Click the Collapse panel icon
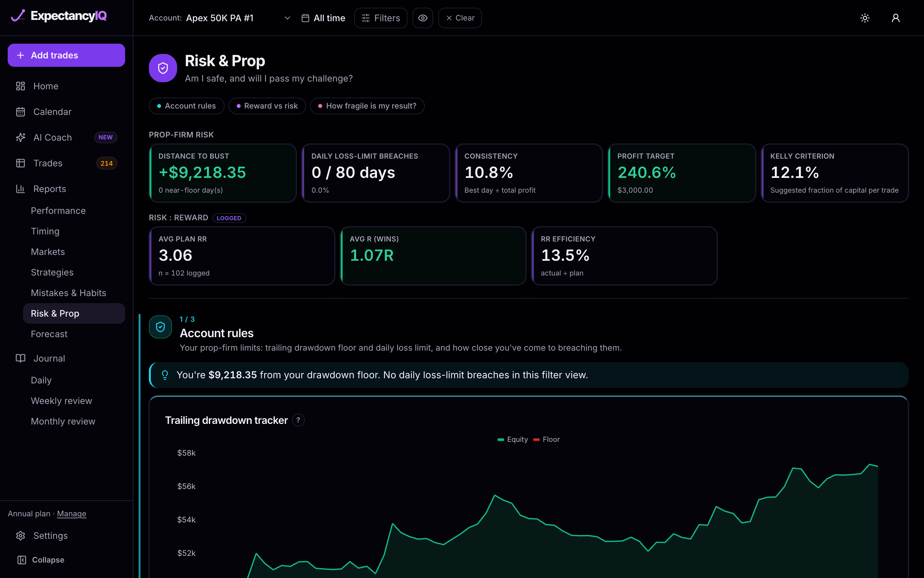The image size is (924, 578). coord(22,560)
